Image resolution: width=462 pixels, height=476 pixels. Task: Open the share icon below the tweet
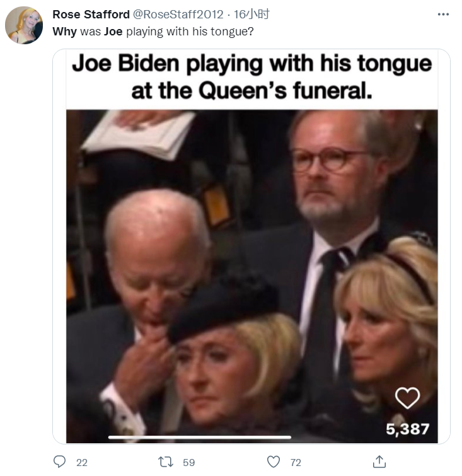[x=379, y=462]
